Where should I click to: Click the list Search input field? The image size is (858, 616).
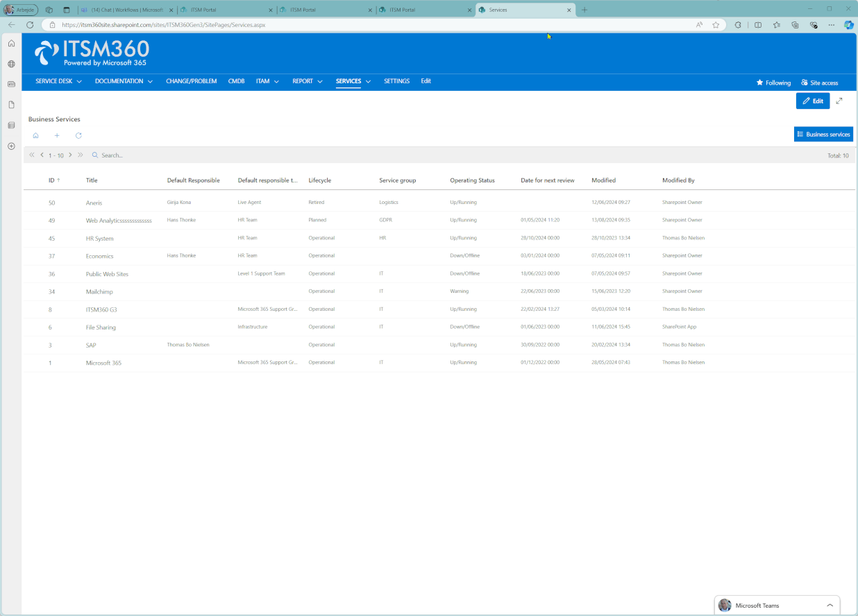coord(139,155)
